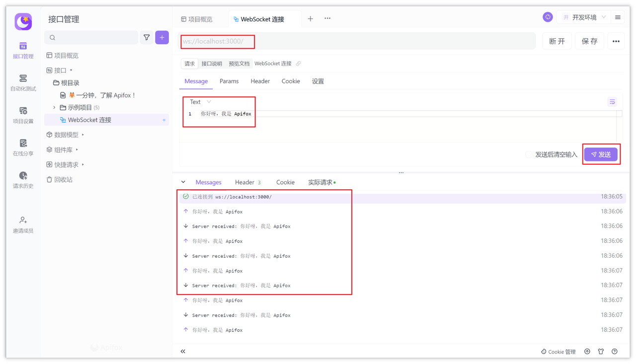Expand 数据模型 section

pyautogui.click(x=83, y=135)
